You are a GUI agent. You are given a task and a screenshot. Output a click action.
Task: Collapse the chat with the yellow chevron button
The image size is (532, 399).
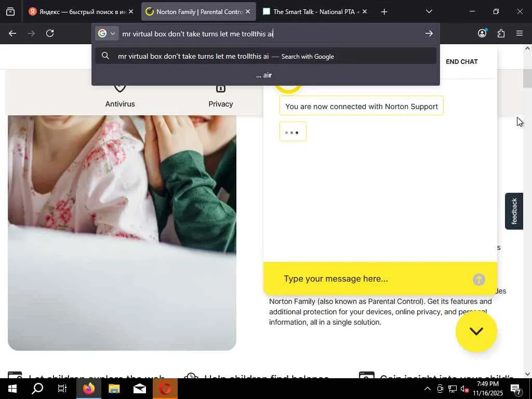point(476,331)
